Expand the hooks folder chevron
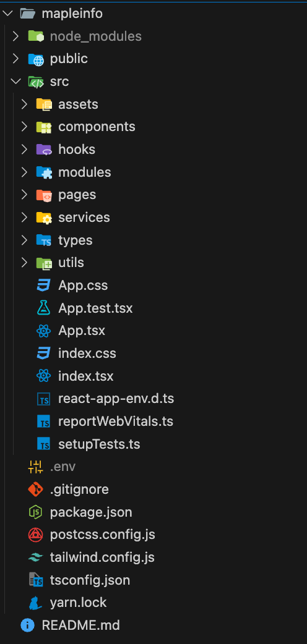Image resolution: width=307 pixels, height=644 pixels. click(x=24, y=149)
